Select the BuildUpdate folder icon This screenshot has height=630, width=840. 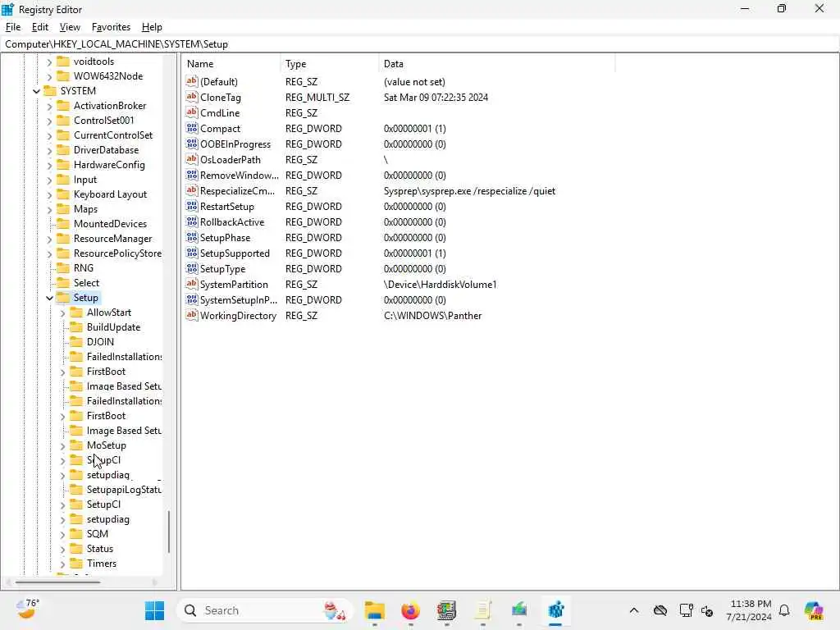(x=76, y=326)
